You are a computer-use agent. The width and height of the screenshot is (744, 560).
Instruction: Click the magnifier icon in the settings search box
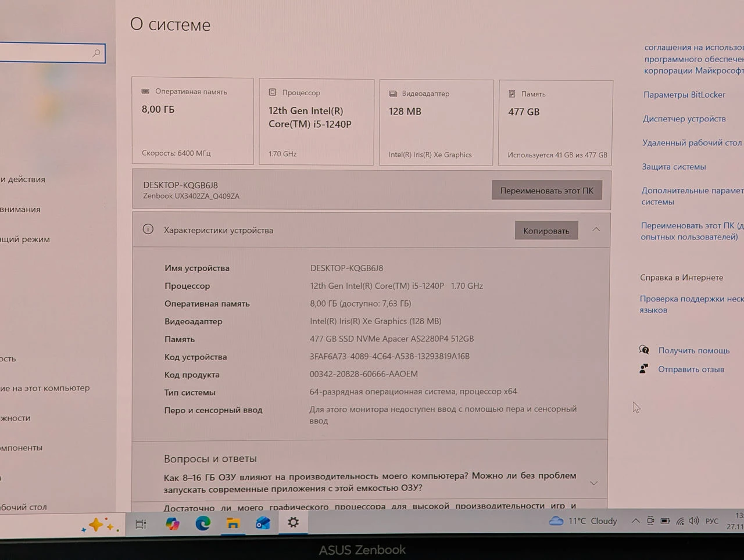point(96,53)
